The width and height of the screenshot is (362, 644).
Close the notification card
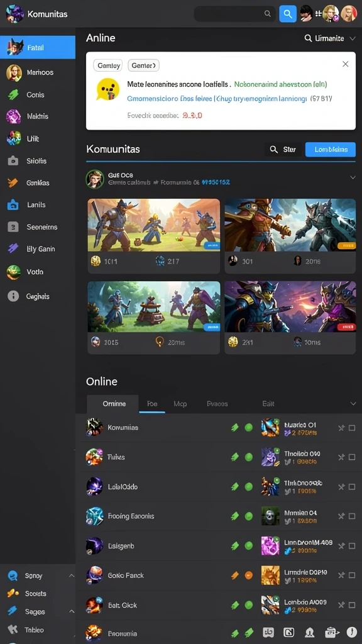[346, 64]
